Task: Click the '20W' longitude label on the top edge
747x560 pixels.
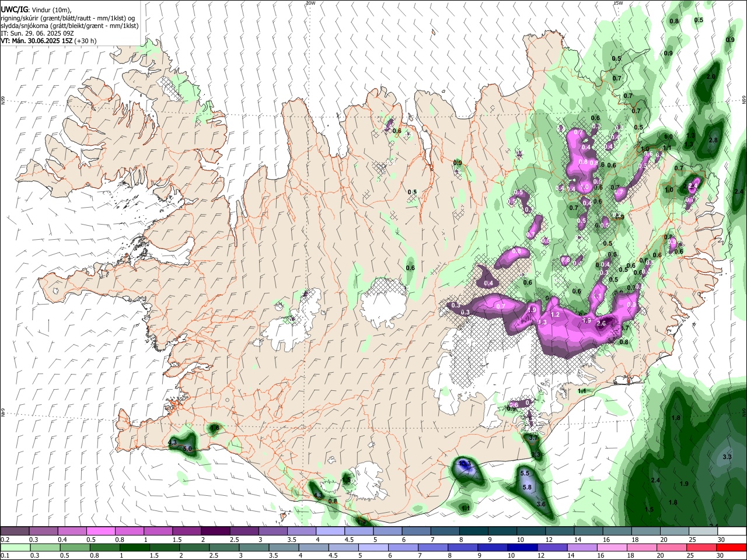Action: tap(310, 3)
